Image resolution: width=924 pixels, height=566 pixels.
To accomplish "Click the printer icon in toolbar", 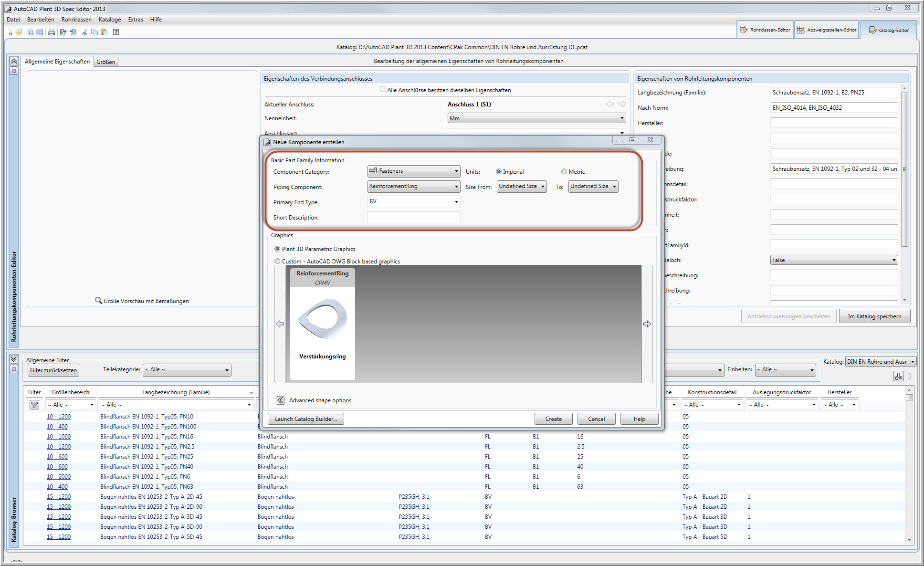I will (x=52, y=32).
